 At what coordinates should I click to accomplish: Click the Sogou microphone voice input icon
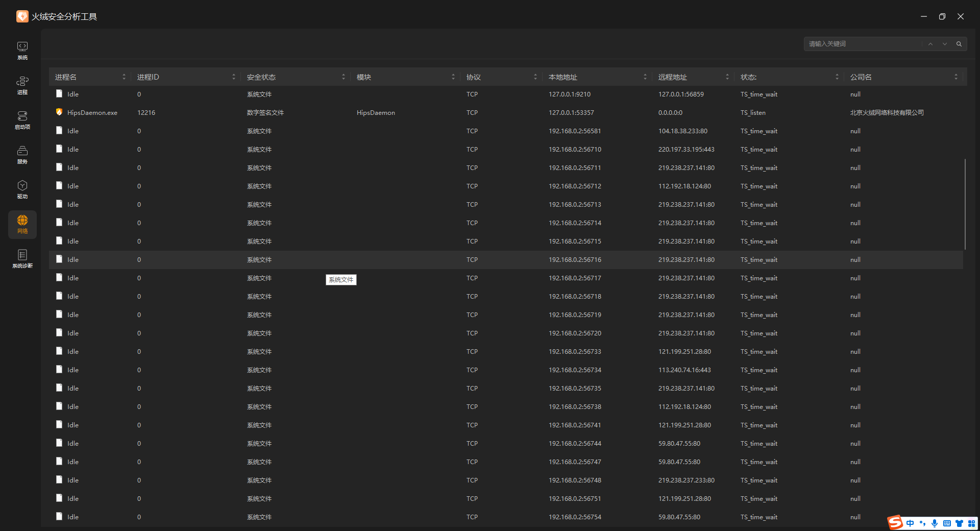pos(935,523)
